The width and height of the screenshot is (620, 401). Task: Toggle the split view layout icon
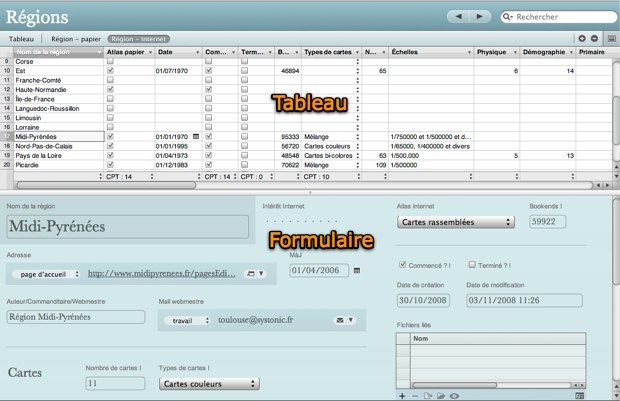(x=612, y=38)
